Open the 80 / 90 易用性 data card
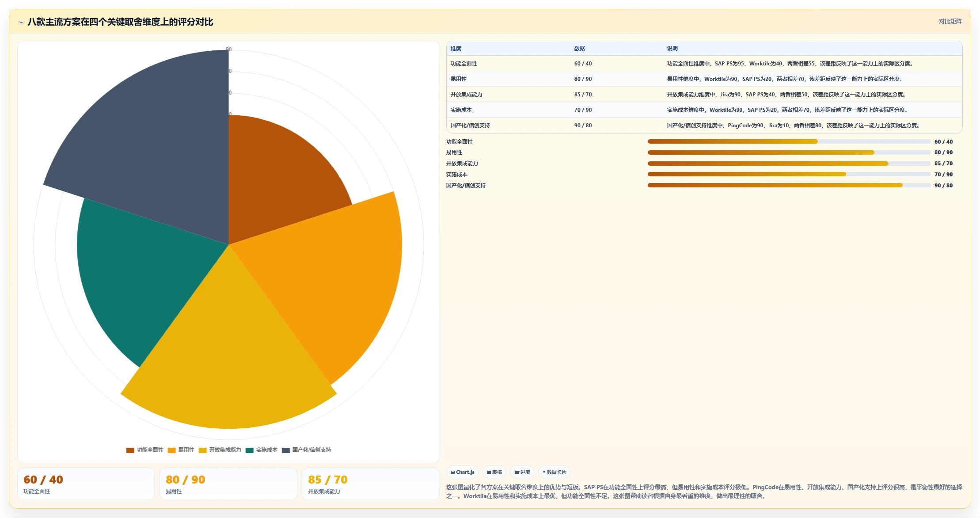 click(x=228, y=484)
